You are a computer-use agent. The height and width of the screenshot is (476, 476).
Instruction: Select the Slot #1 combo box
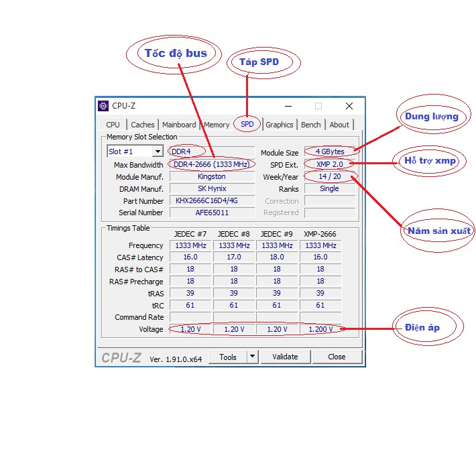(x=135, y=151)
